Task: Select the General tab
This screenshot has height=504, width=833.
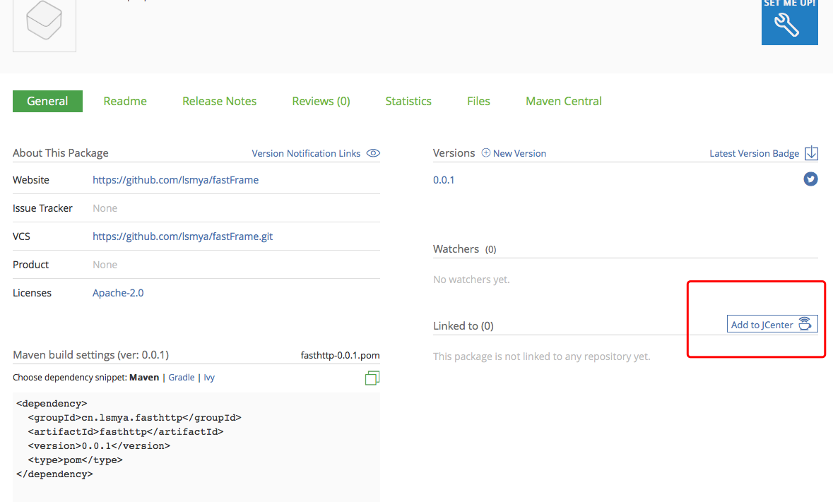Action: coord(47,101)
